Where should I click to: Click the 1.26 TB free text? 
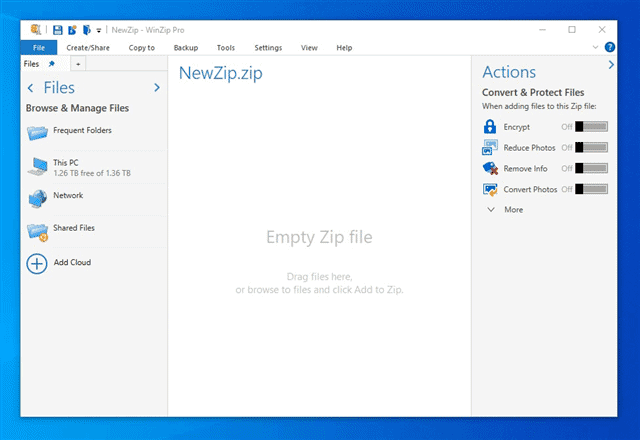tap(92, 173)
